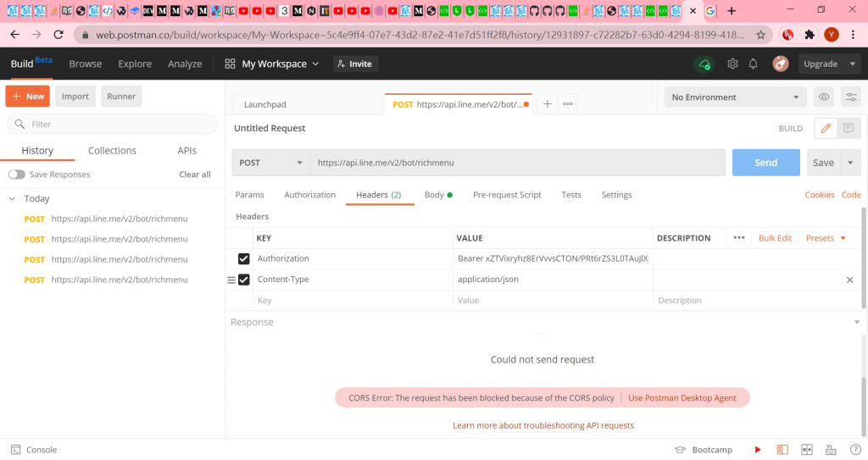Click the Invite button
This screenshot has height=460, width=868.
point(355,64)
